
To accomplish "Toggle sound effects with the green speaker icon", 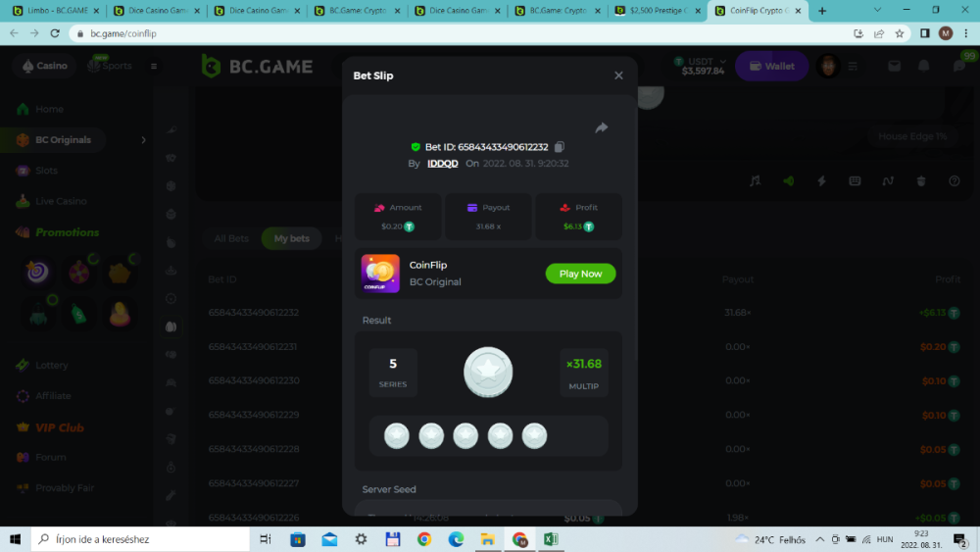I will coord(788,181).
